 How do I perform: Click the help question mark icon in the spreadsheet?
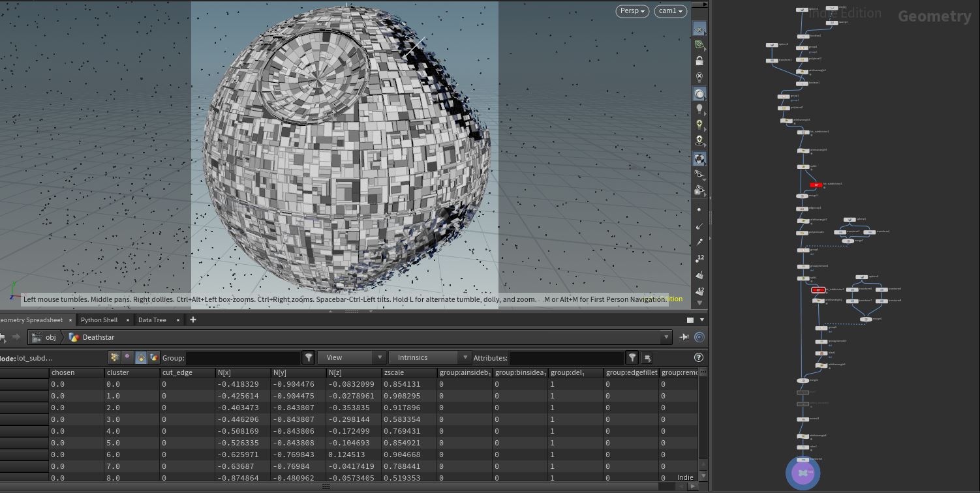[699, 357]
